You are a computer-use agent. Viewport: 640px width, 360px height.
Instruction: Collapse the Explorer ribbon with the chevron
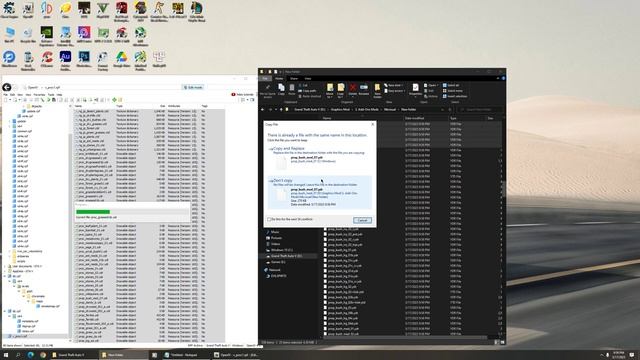[x=498, y=78]
